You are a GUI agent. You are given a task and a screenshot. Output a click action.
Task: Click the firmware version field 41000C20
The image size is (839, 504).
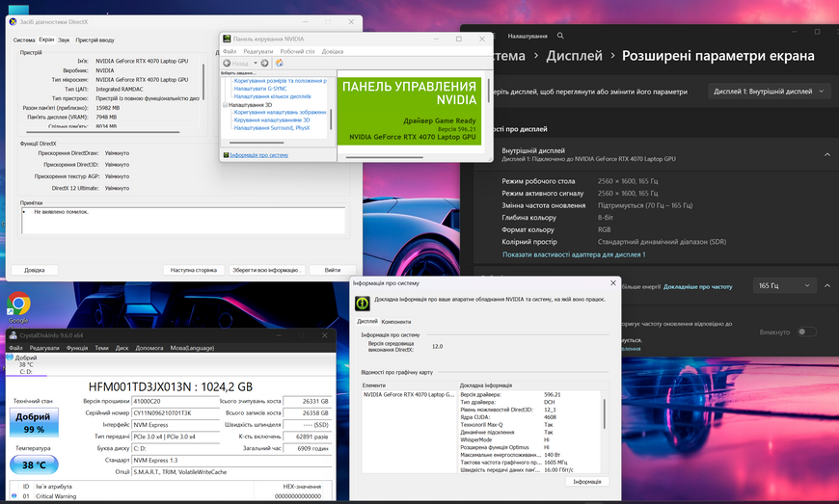[176, 402]
